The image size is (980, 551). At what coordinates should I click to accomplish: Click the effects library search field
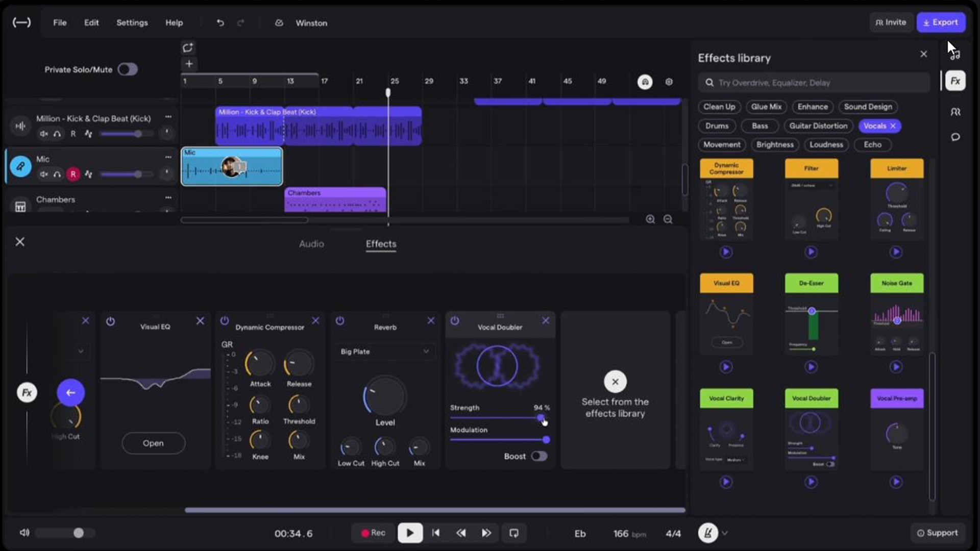(814, 83)
